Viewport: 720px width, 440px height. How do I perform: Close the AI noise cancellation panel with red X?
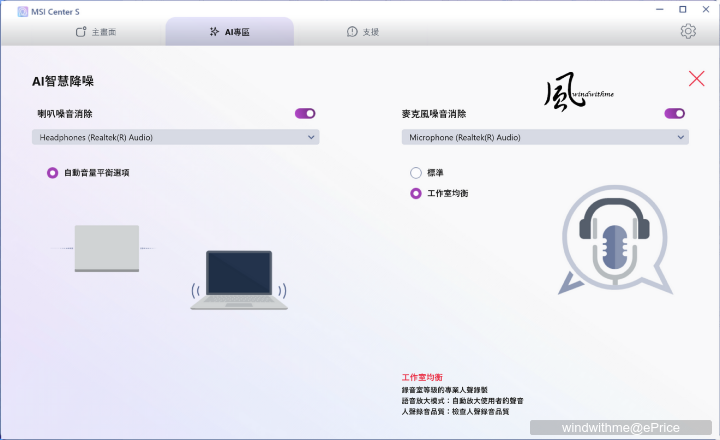coord(697,79)
